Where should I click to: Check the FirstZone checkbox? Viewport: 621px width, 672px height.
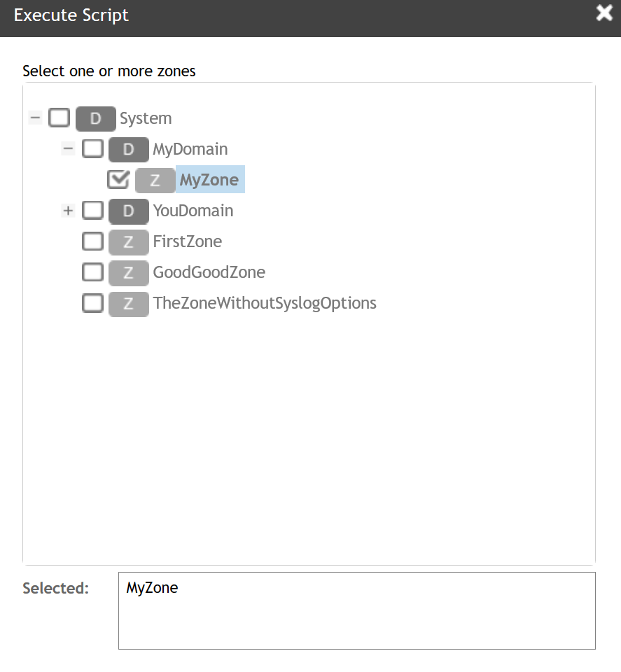pos(92,241)
